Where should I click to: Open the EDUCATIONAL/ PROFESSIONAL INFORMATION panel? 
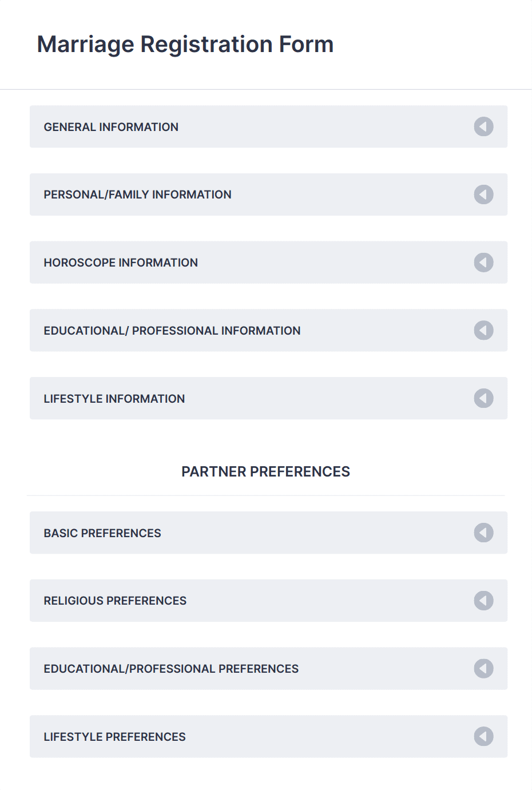[266, 330]
